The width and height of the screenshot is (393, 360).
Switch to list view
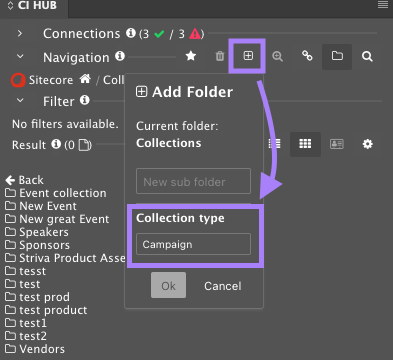[275, 144]
